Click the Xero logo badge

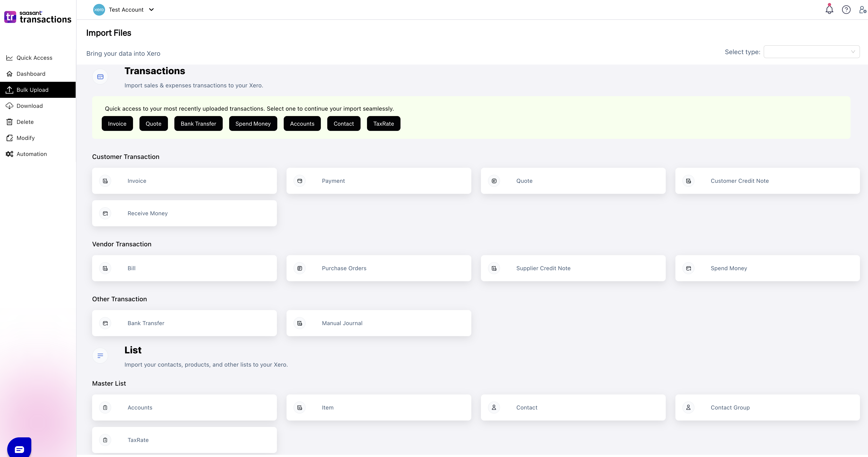[x=99, y=10]
